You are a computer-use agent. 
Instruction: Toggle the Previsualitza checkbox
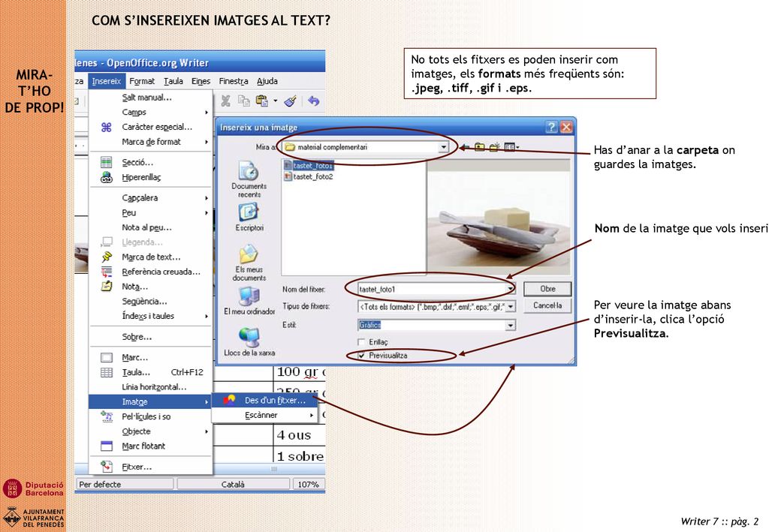(362, 356)
